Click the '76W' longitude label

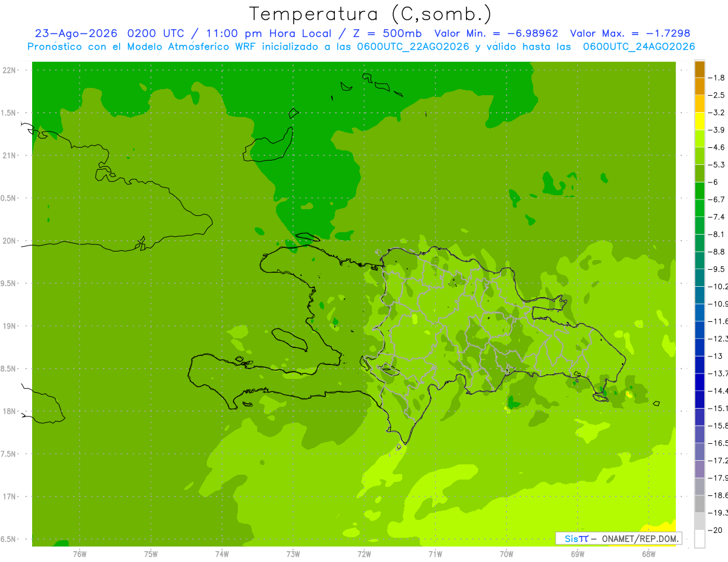tap(79, 554)
